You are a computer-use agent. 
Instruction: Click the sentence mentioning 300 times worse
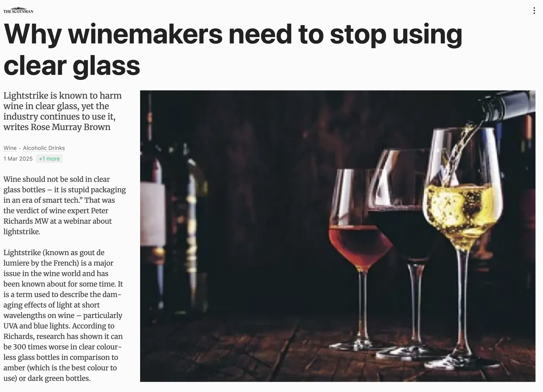(63, 352)
